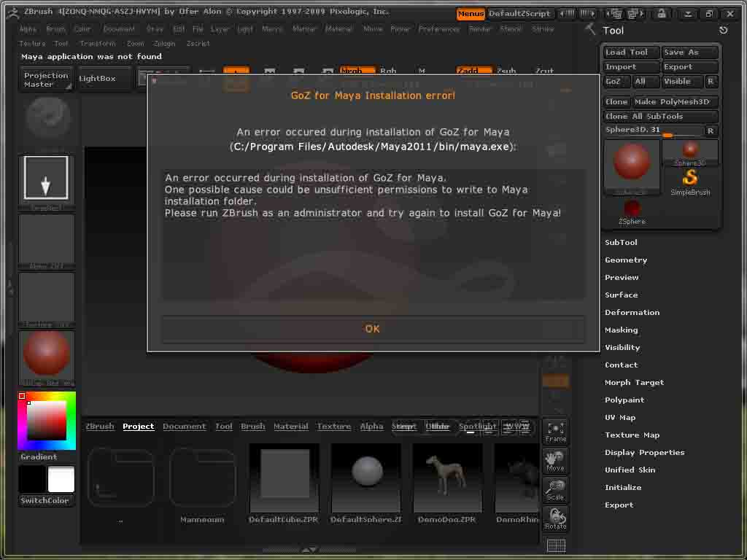Click the collapse arrows at the bottom of LightBox
This screenshot has width=747, height=560.
[309, 551]
